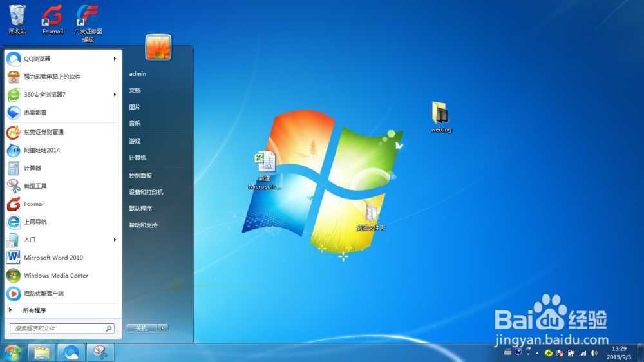Image resolution: width=644 pixels, height=362 pixels.
Task: Click the 搜索程序和文件 search box
Action: coord(62,329)
